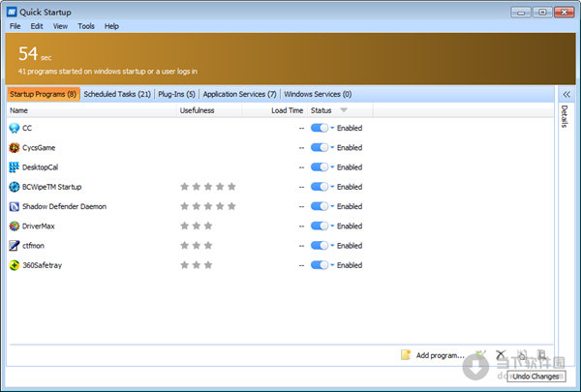Click the Shadow Defender Daemon star rating
Screen dimensions: 581x392
pos(208,206)
